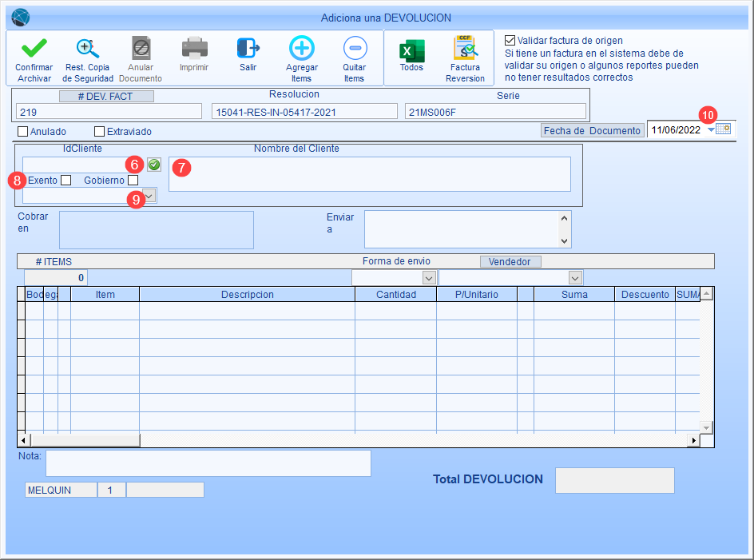Click the # ITEMS count field showing 0
Image resolution: width=754 pixels, height=560 pixels.
tap(56, 277)
